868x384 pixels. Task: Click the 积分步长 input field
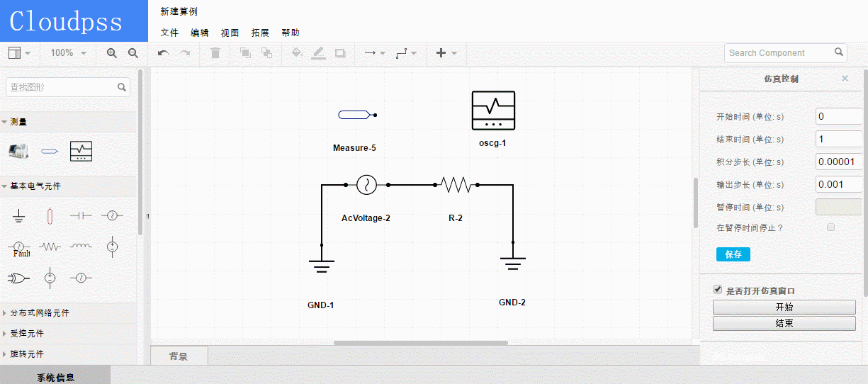click(838, 162)
